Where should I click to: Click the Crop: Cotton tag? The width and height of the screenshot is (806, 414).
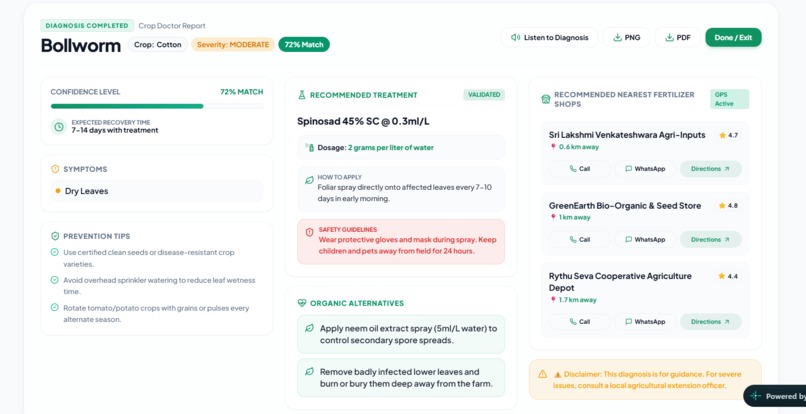click(x=158, y=45)
